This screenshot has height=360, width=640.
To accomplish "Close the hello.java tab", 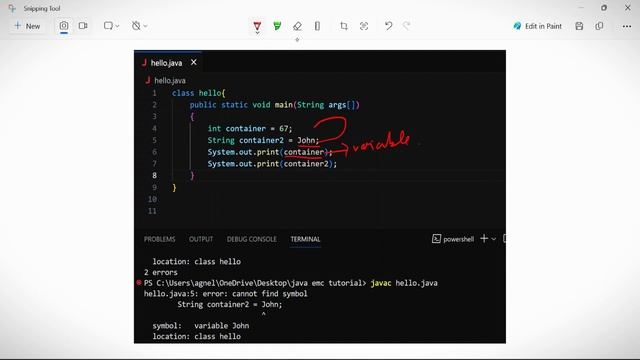I will coord(193,62).
